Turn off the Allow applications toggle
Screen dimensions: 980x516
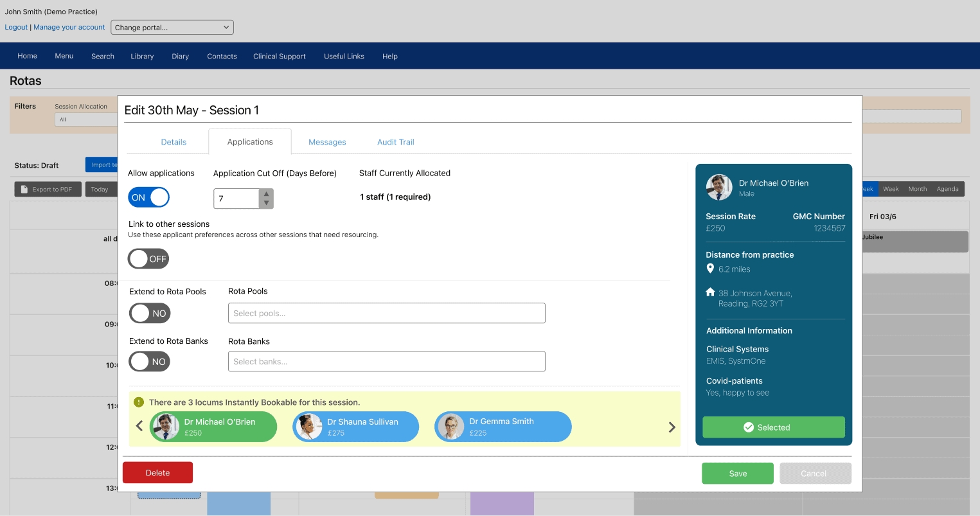148,197
